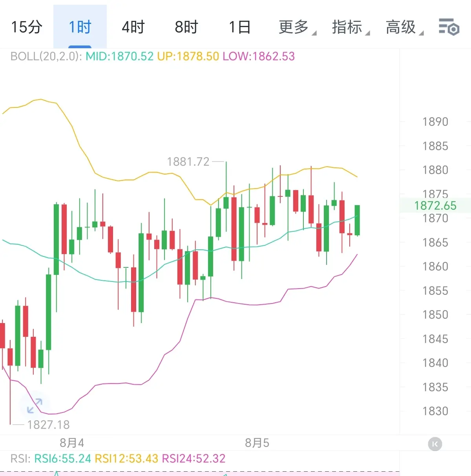Image resolution: width=471 pixels, height=476 pixels.
Task: Click the 1860 price axis label
Action: coord(435,267)
